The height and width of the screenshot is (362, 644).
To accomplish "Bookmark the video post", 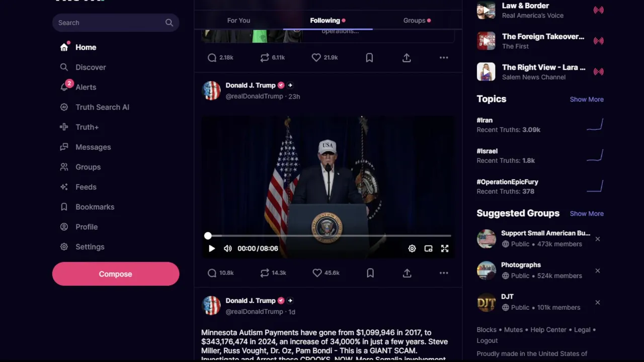I will point(370,273).
